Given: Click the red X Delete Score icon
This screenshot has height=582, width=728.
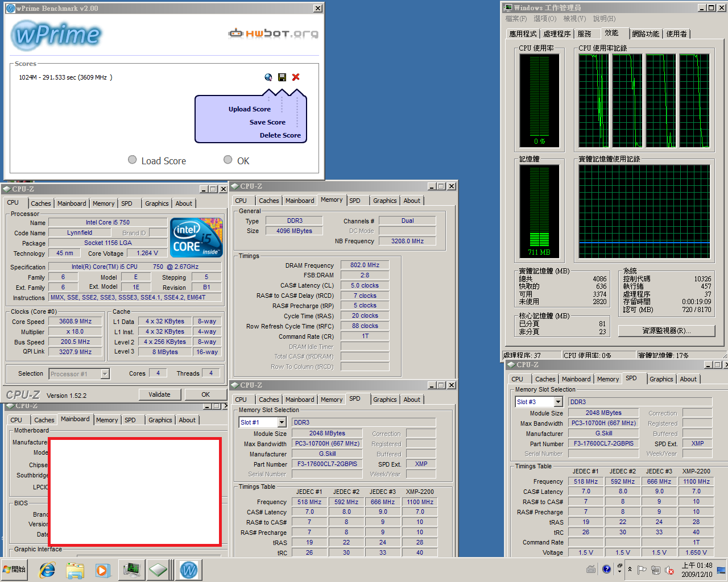Looking at the screenshot, I should (296, 77).
